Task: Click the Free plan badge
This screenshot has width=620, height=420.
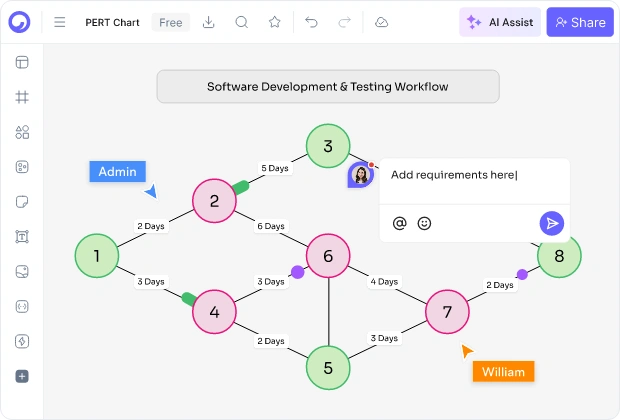Action: point(171,23)
